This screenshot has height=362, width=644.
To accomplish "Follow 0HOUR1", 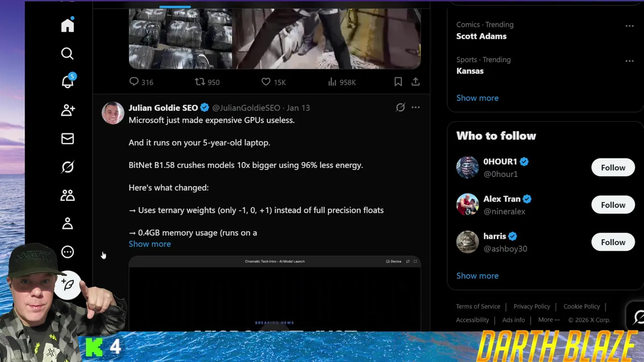I will tap(613, 167).
